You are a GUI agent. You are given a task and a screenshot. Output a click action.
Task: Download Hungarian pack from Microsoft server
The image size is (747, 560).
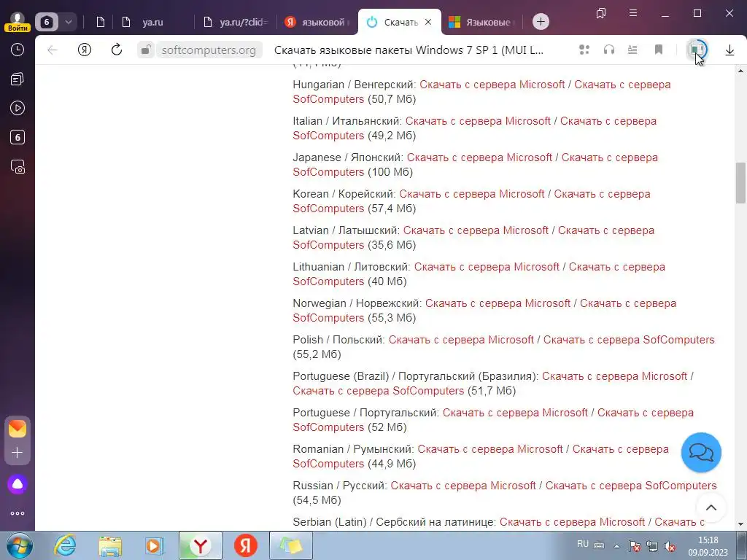tap(492, 85)
